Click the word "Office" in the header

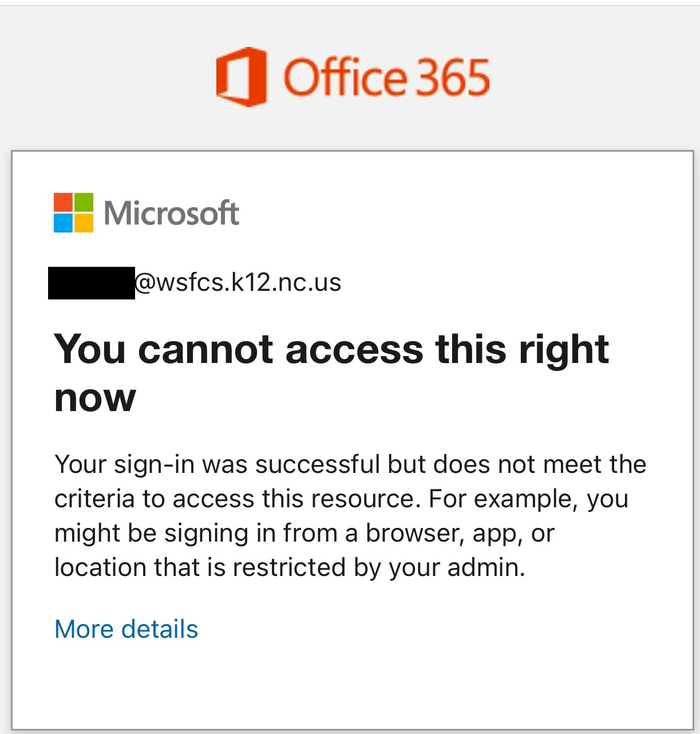click(x=345, y=77)
